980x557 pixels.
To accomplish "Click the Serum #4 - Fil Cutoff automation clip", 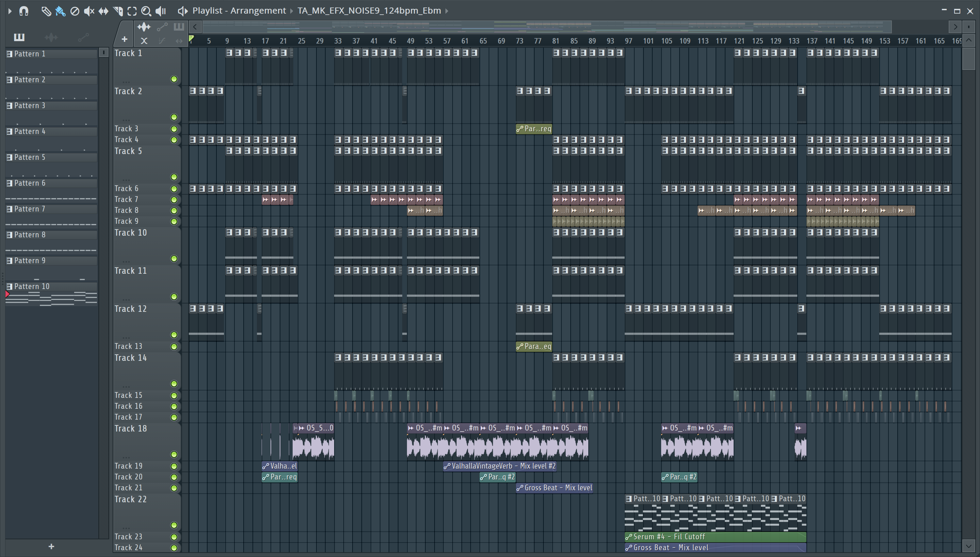I will pos(715,537).
